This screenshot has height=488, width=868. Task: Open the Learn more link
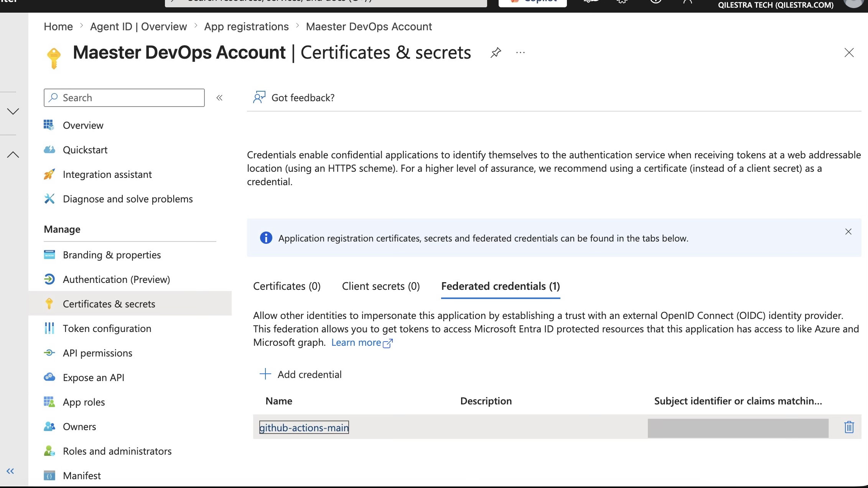click(362, 342)
